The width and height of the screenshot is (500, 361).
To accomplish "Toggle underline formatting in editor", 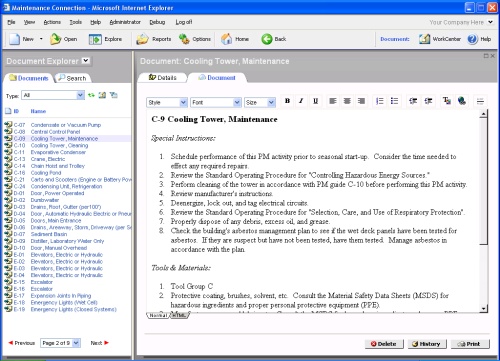I will 315,101.
